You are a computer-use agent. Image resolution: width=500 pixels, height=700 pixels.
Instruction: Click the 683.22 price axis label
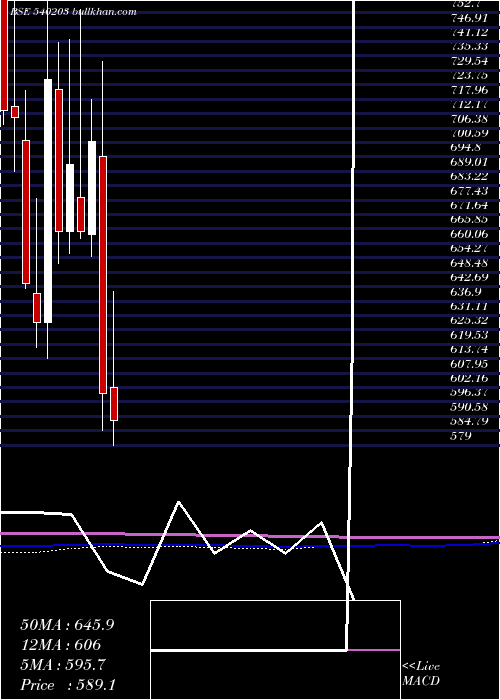(x=470, y=177)
